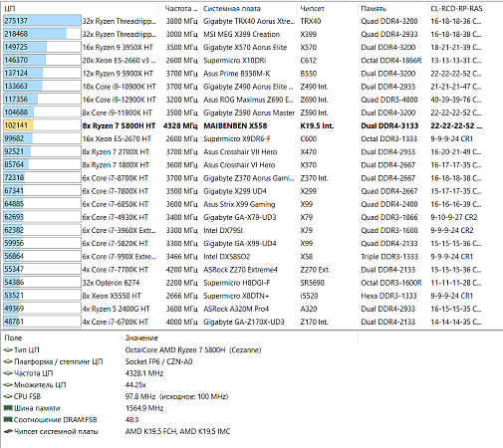Click the Gigabyte TRX40 Aorus Xtreme cell
The width and height of the screenshot is (503, 448).
pyautogui.click(x=249, y=21)
